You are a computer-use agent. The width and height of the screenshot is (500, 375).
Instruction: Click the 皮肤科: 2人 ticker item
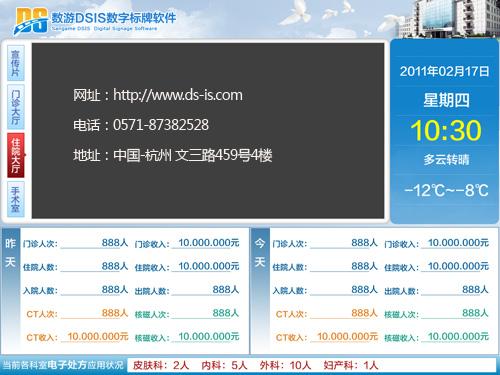pyautogui.click(x=161, y=365)
